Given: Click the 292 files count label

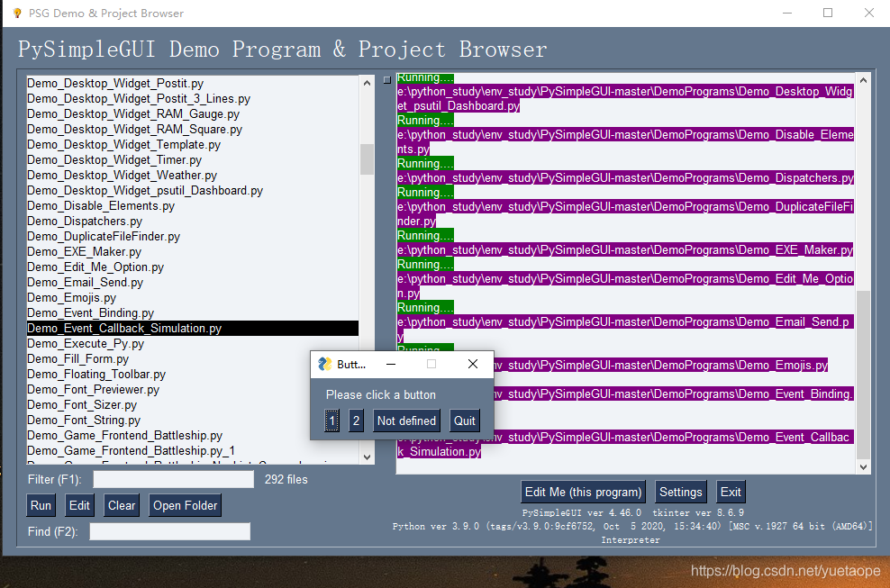Looking at the screenshot, I should coord(286,480).
